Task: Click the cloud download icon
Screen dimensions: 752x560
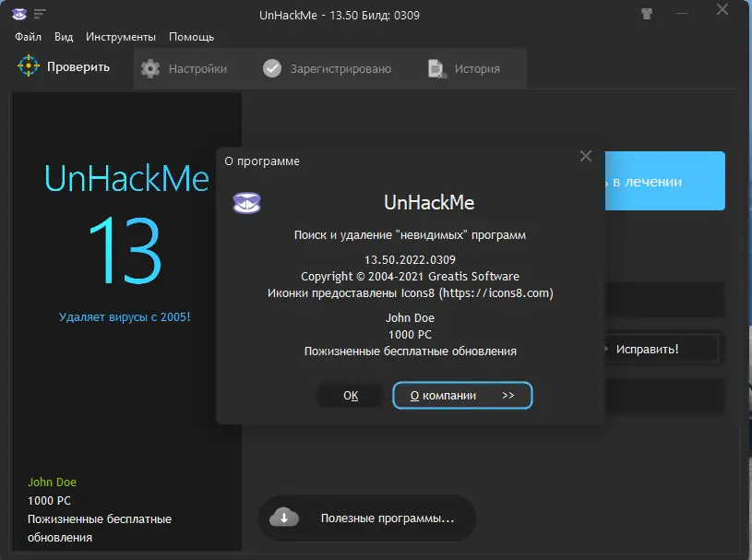Action: tap(284, 518)
